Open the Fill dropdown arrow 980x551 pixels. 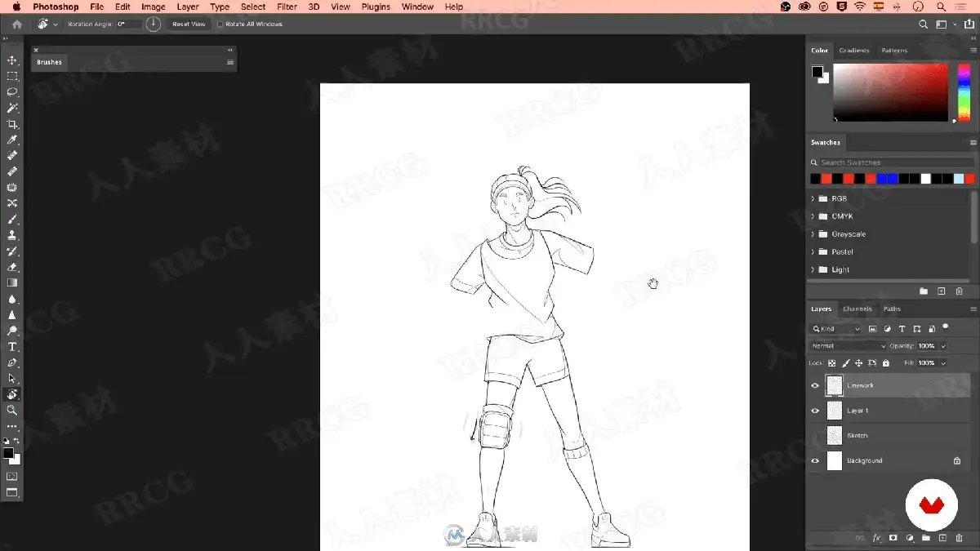tap(943, 363)
